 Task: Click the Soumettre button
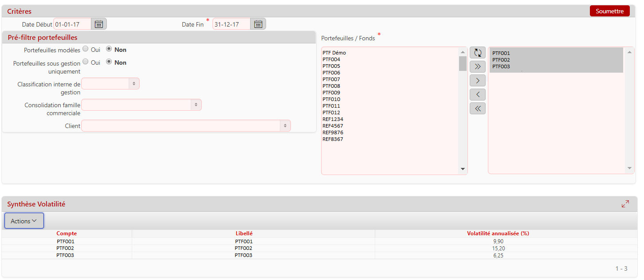pos(609,11)
